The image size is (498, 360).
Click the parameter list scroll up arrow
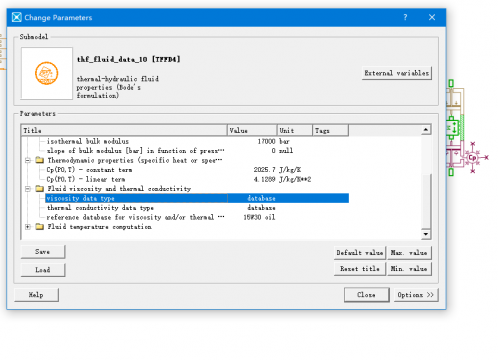click(426, 130)
